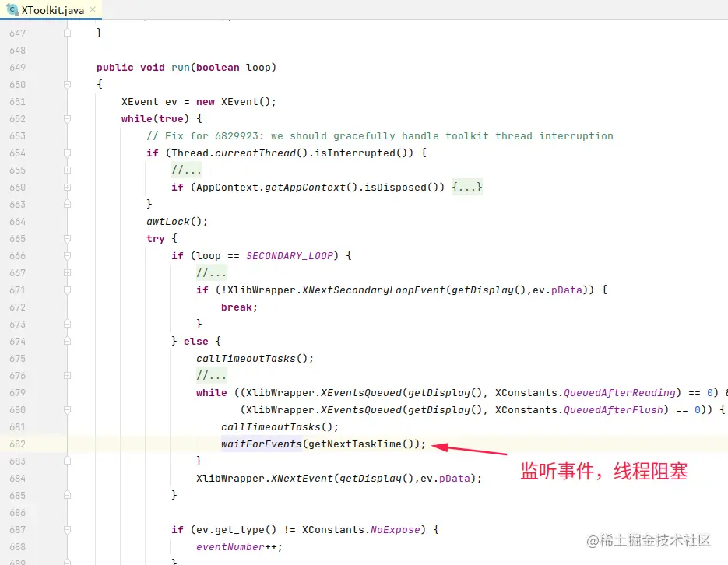Viewport: 728px width, 565px height.
Task: Click 'NoExpose' constant on line 687
Action: pyautogui.click(x=395, y=530)
